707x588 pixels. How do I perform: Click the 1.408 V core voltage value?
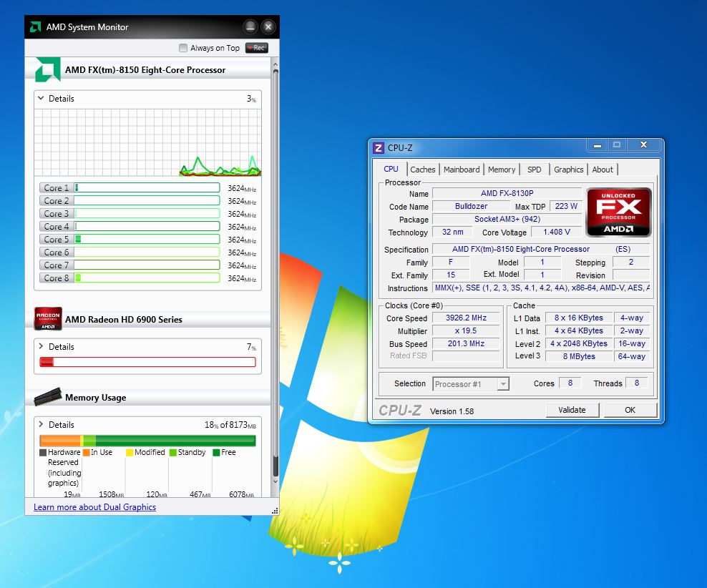tap(557, 232)
